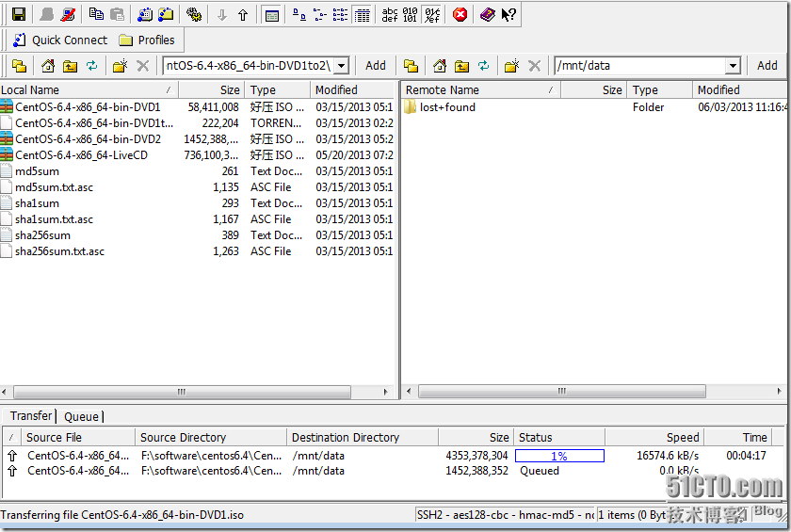This screenshot has height=532, width=791.
Task: Refresh the local file list
Action: point(91,66)
